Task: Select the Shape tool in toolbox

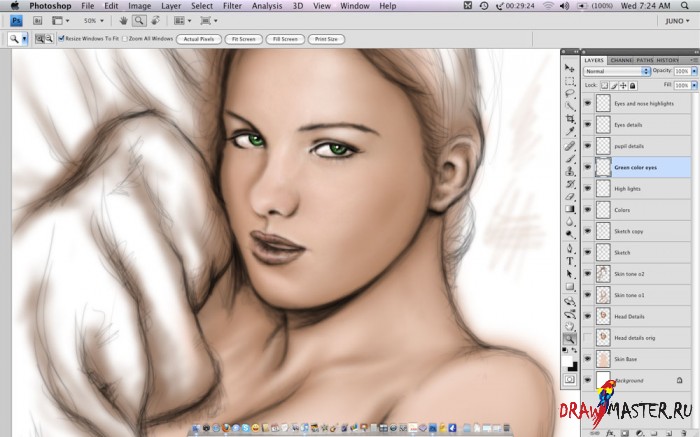Action: pos(570,286)
